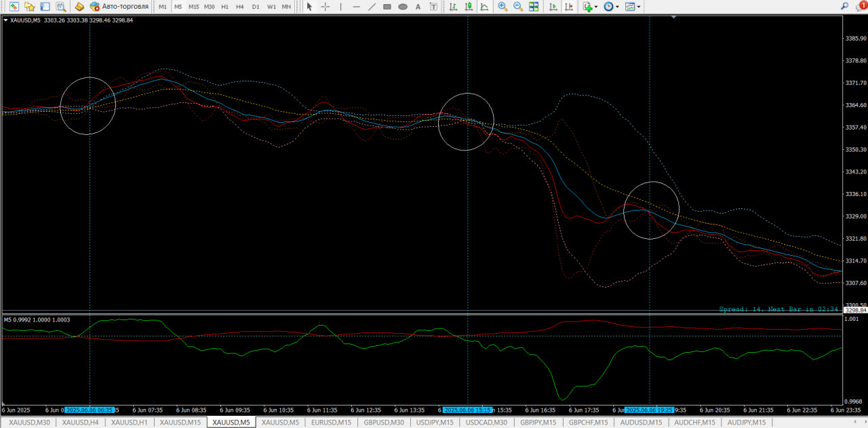The image size is (868, 428).
Task: Open the XAUUSD,H1 chart tab
Action: tap(129, 423)
